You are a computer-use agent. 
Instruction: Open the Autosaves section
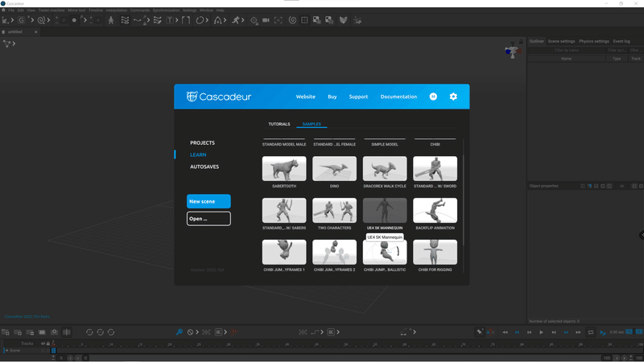(x=204, y=167)
